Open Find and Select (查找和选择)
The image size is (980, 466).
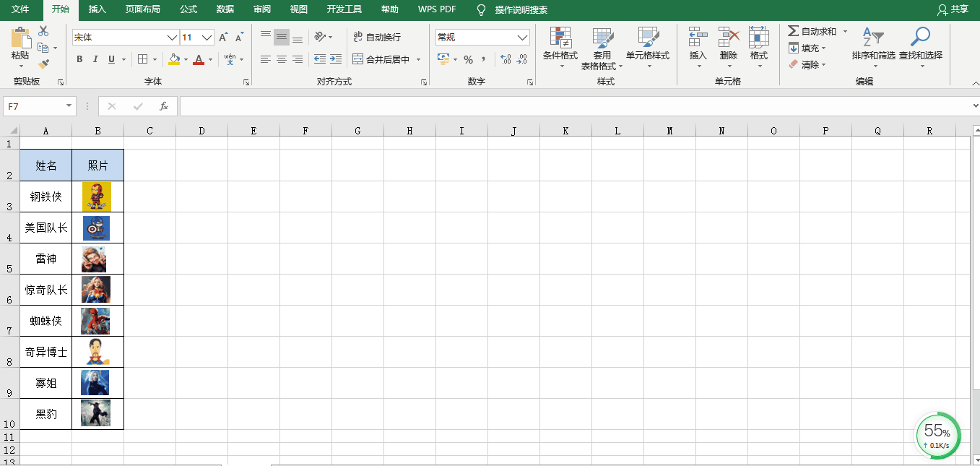pos(921,48)
